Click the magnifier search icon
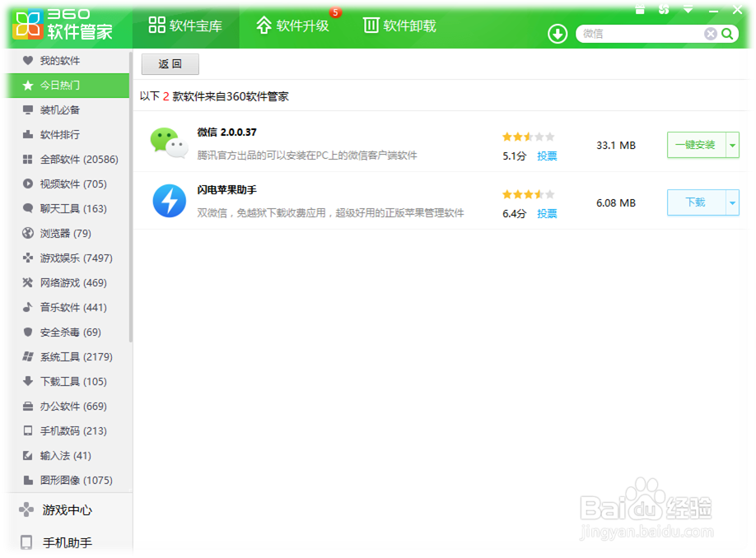 [x=727, y=34]
